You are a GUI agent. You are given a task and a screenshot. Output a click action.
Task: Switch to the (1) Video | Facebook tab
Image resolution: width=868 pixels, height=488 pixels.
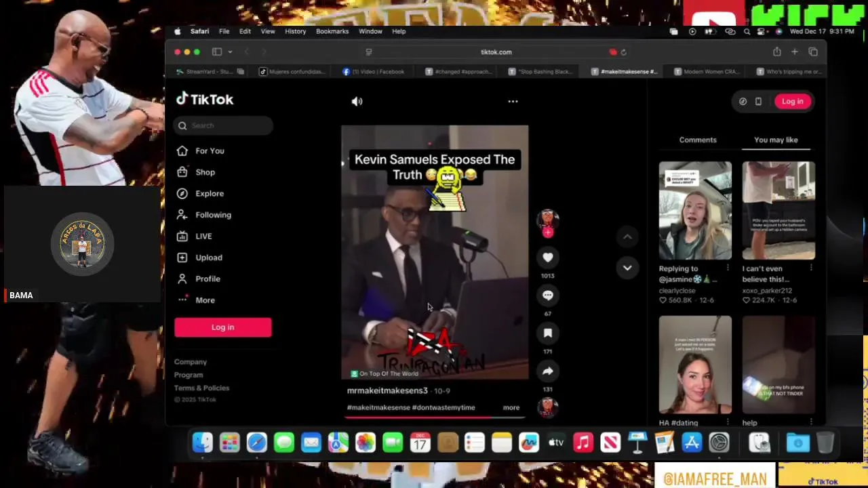click(374, 72)
